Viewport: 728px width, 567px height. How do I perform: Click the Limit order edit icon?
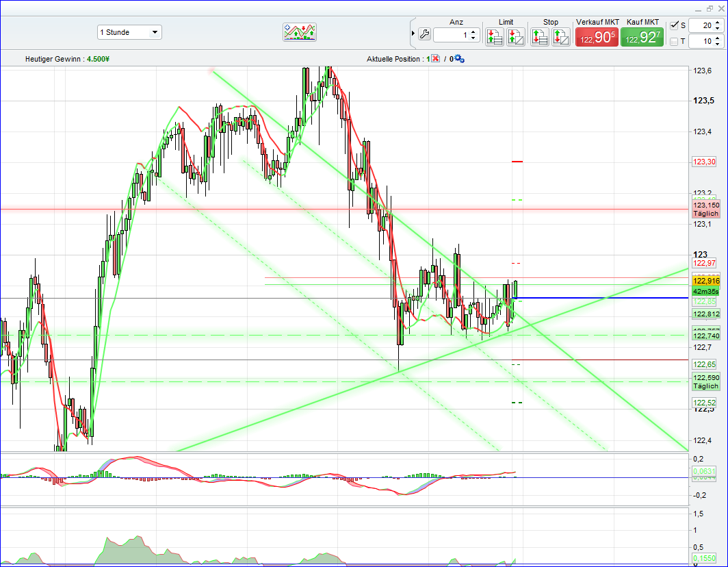(515, 36)
